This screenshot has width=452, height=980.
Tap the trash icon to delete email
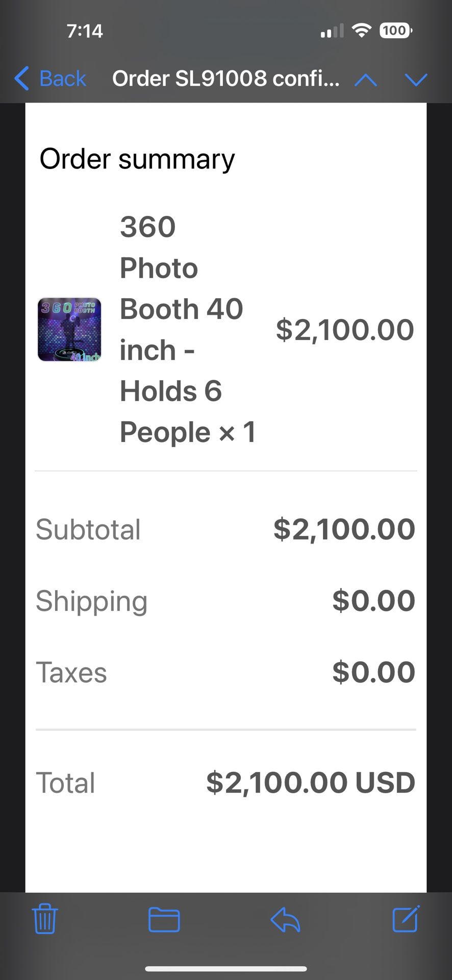coord(45,919)
